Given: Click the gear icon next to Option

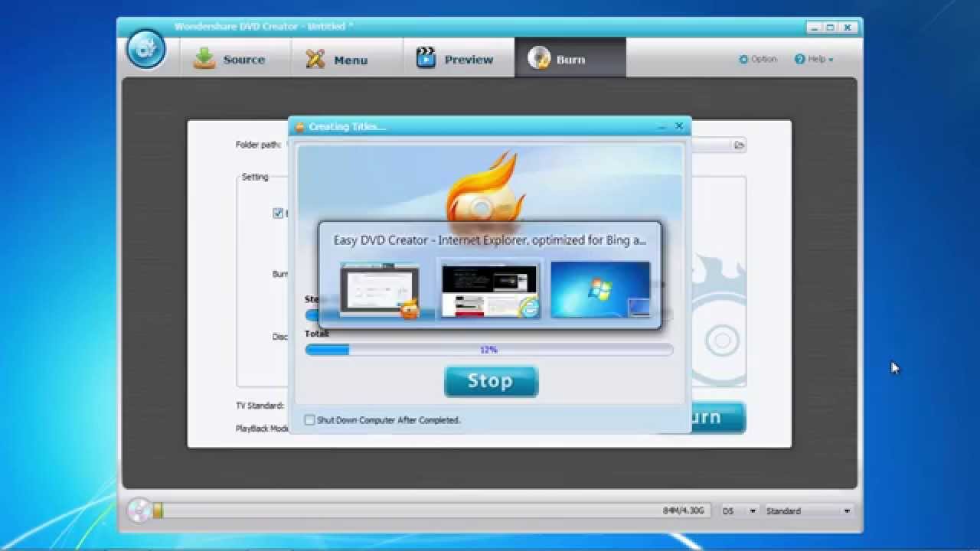Looking at the screenshot, I should point(743,59).
